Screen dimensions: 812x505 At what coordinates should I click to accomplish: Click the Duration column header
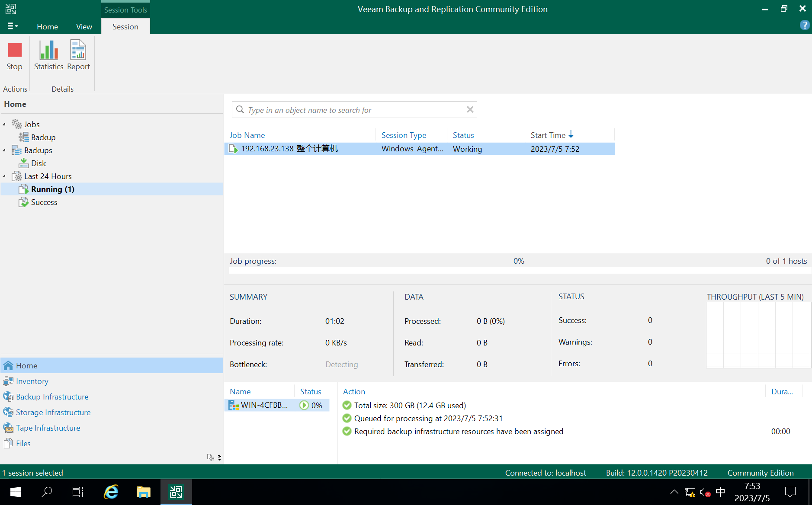click(783, 391)
